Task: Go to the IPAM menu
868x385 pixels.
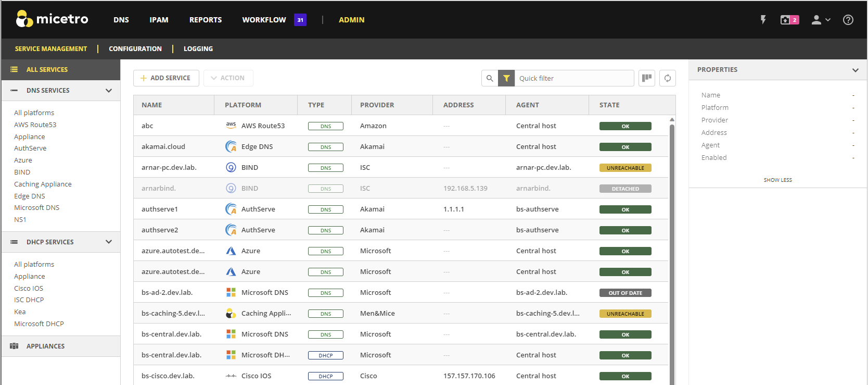Action: point(159,20)
